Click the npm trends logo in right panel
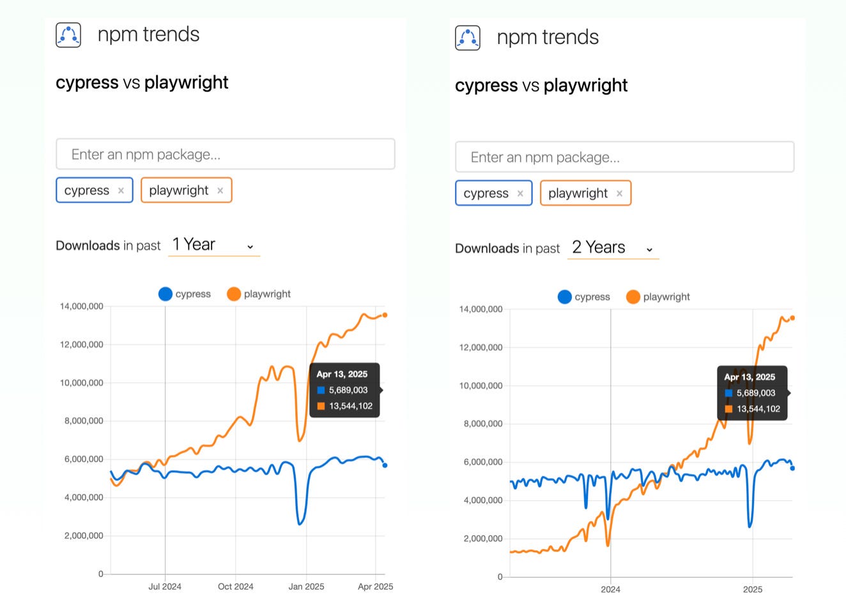This screenshot has width=846, height=616. (x=468, y=38)
